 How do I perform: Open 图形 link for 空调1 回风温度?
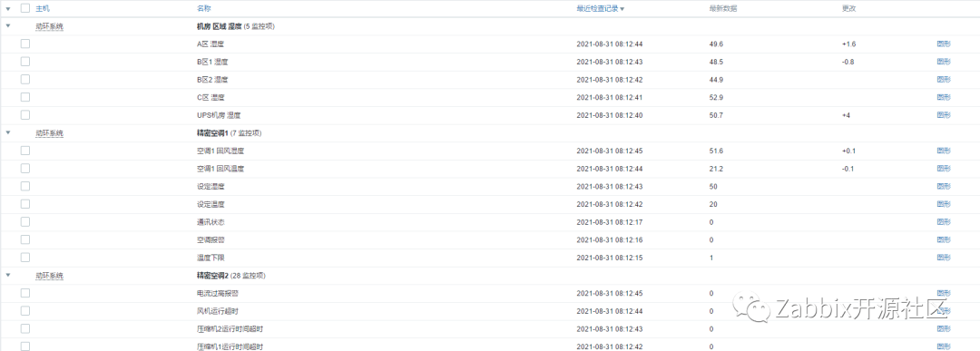[944, 169]
